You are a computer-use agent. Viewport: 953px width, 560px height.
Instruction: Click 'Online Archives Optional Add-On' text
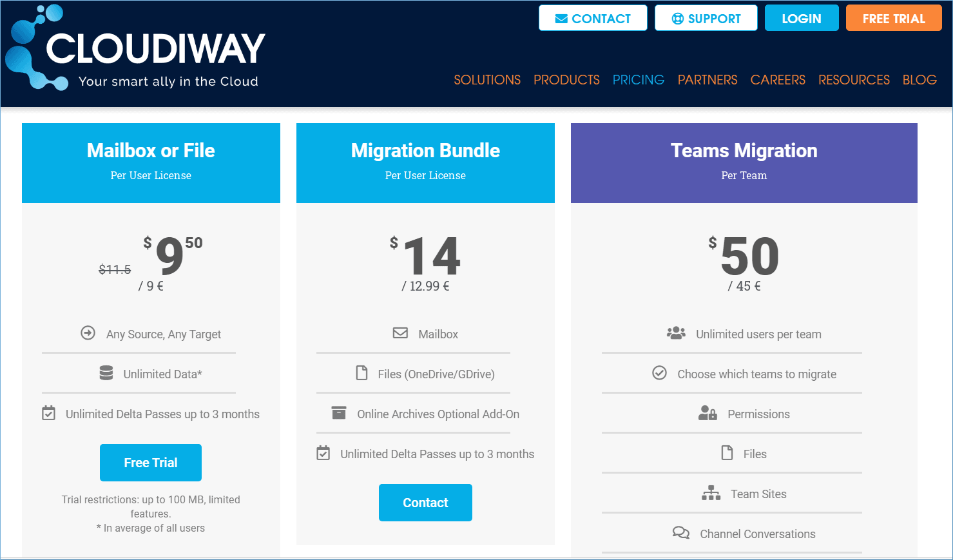coord(438,414)
